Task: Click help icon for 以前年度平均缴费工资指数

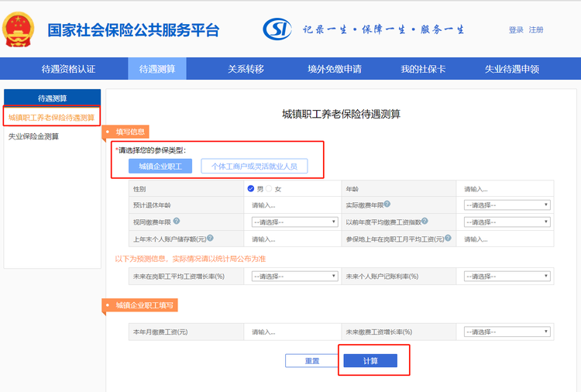Action: point(425,222)
